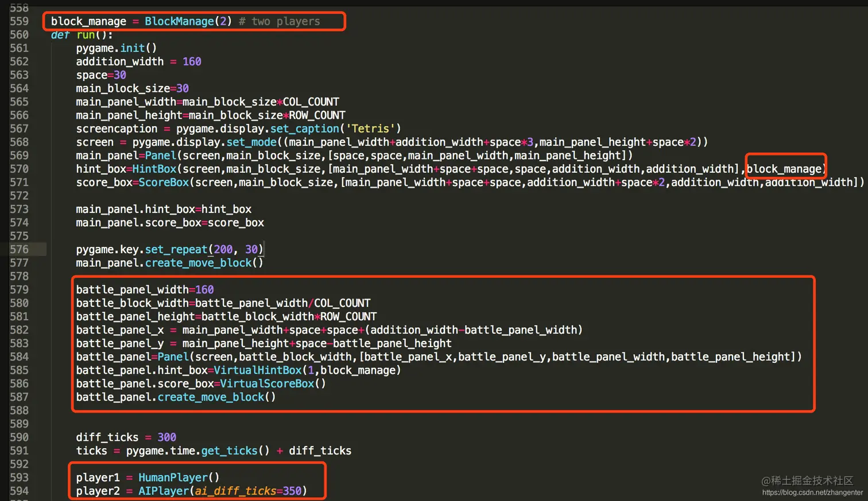Click line number 576 in the gutter
This screenshot has height=501, width=868.
(x=19, y=250)
